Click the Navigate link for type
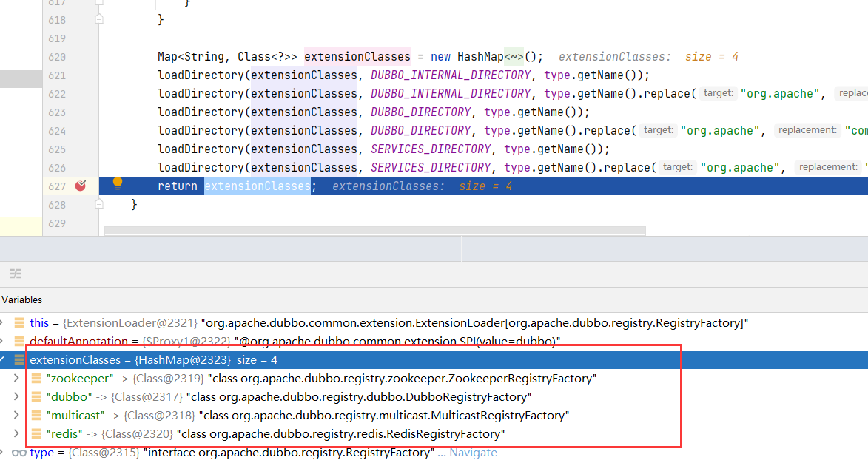Image resolution: width=868 pixels, height=460 pixels. point(473,453)
